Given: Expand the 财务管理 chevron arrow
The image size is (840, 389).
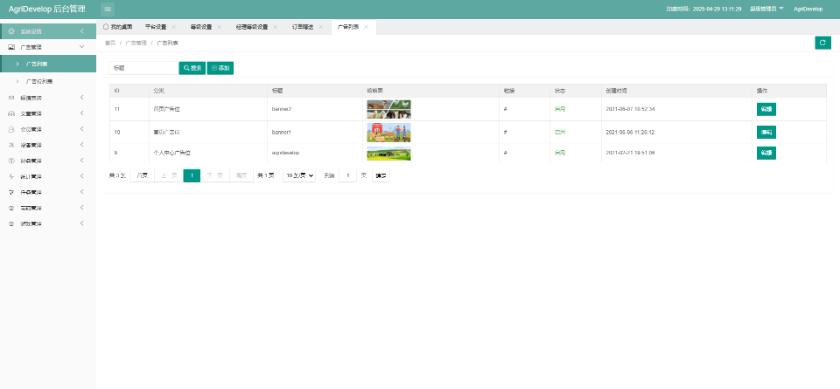Looking at the screenshot, I should point(81,160).
